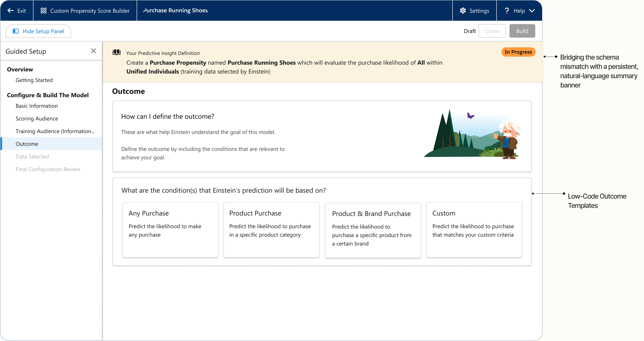
Task: Select the Data Selected step
Action: [x=32, y=157]
